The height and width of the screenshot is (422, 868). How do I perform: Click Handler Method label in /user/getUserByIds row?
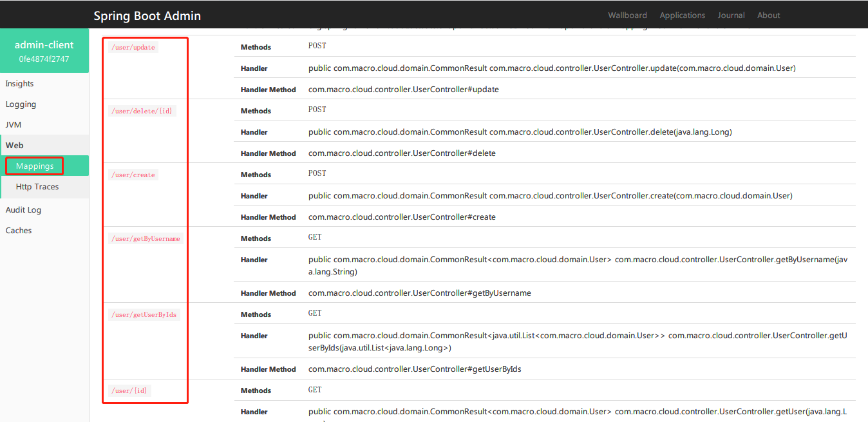pyautogui.click(x=268, y=370)
